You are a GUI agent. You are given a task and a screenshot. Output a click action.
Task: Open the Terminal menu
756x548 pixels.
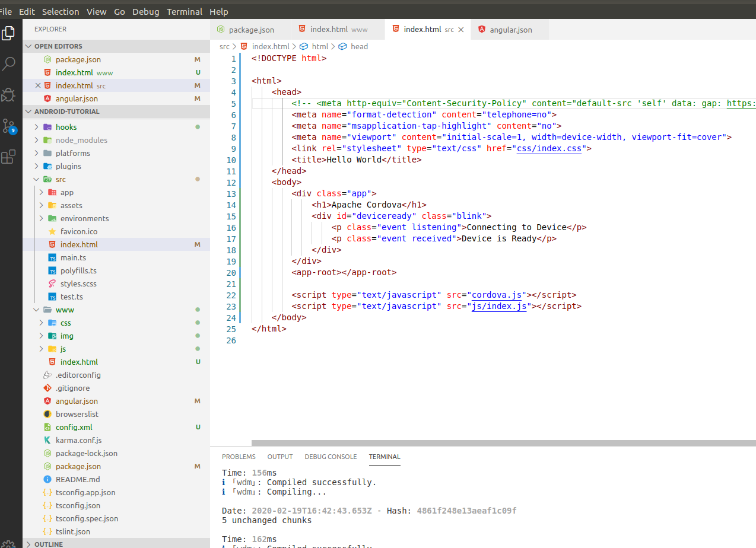point(185,11)
